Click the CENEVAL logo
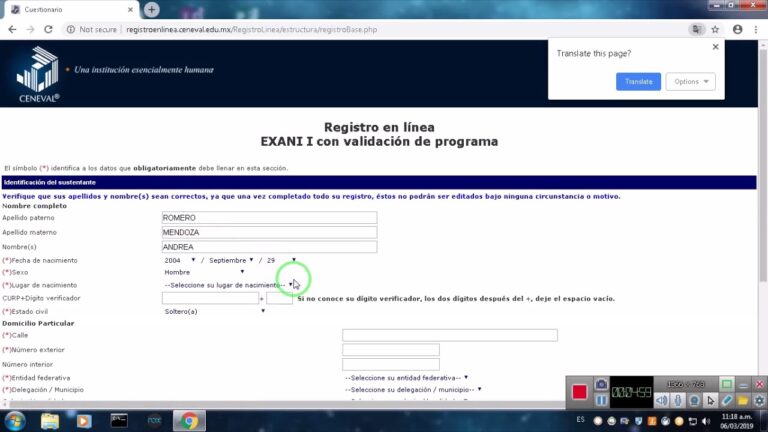The height and width of the screenshot is (432, 768). (38, 73)
